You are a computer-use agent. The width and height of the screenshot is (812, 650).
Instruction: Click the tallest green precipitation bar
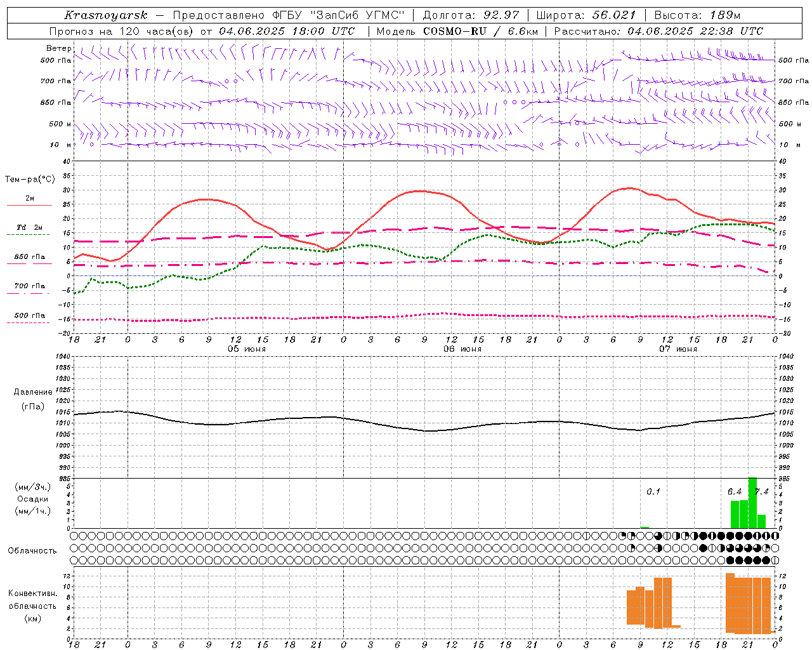pos(752,503)
